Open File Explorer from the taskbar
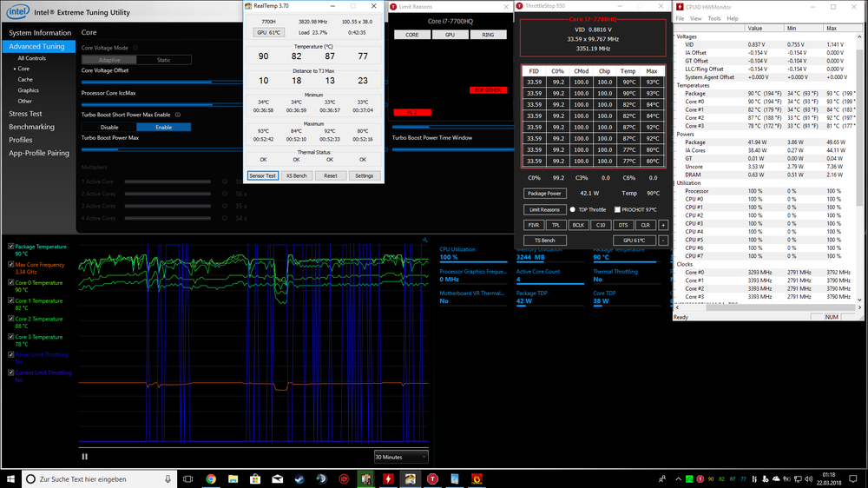The height and width of the screenshot is (488, 868). (233, 478)
